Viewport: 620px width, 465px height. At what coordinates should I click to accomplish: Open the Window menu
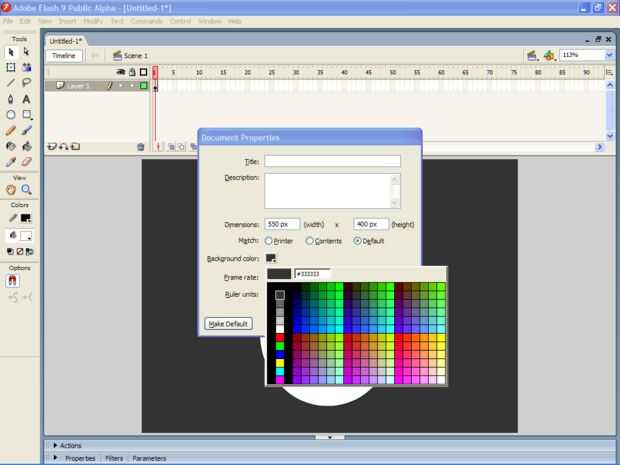pos(210,21)
